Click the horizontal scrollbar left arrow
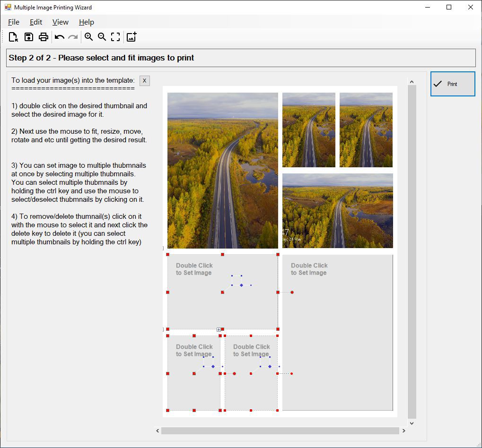The width and height of the screenshot is (482, 448). click(158, 431)
